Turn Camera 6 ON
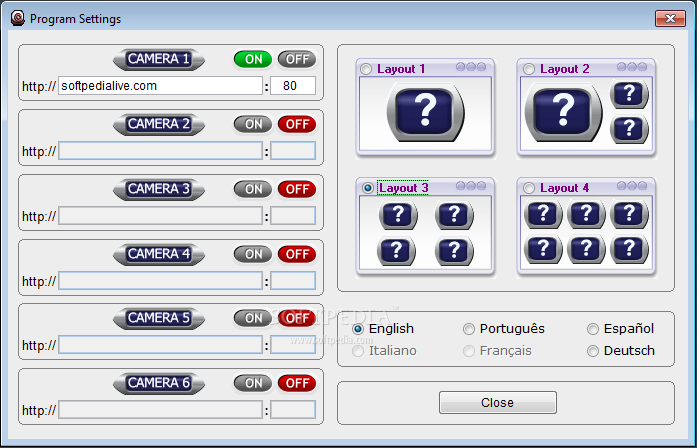The width and height of the screenshot is (697, 448). point(253,383)
